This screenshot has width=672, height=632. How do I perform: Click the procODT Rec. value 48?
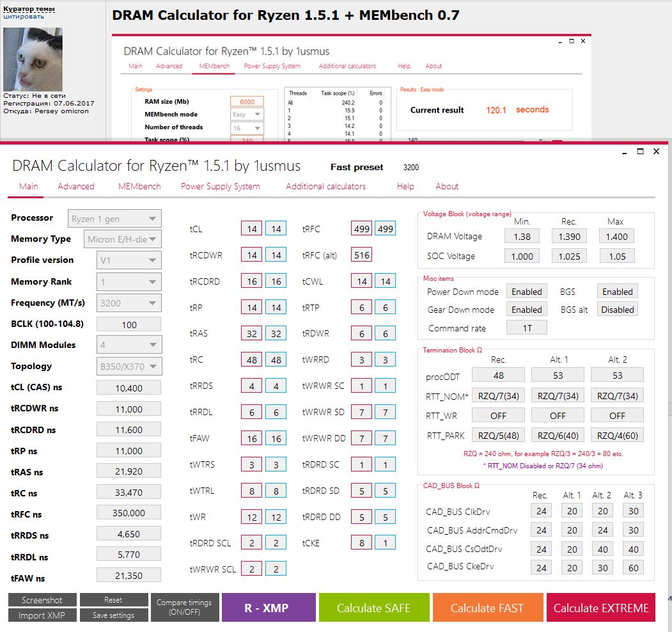pos(499,375)
